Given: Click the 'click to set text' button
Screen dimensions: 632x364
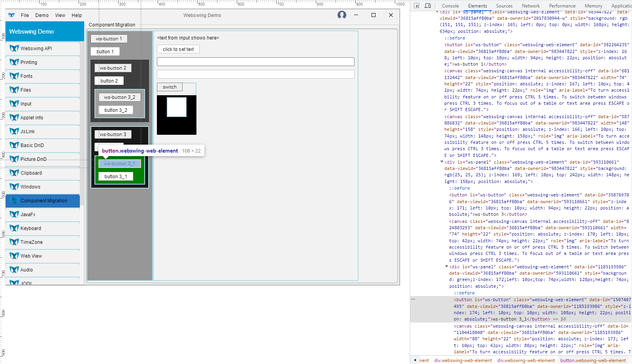Looking at the screenshot, I should pyautogui.click(x=178, y=49).
